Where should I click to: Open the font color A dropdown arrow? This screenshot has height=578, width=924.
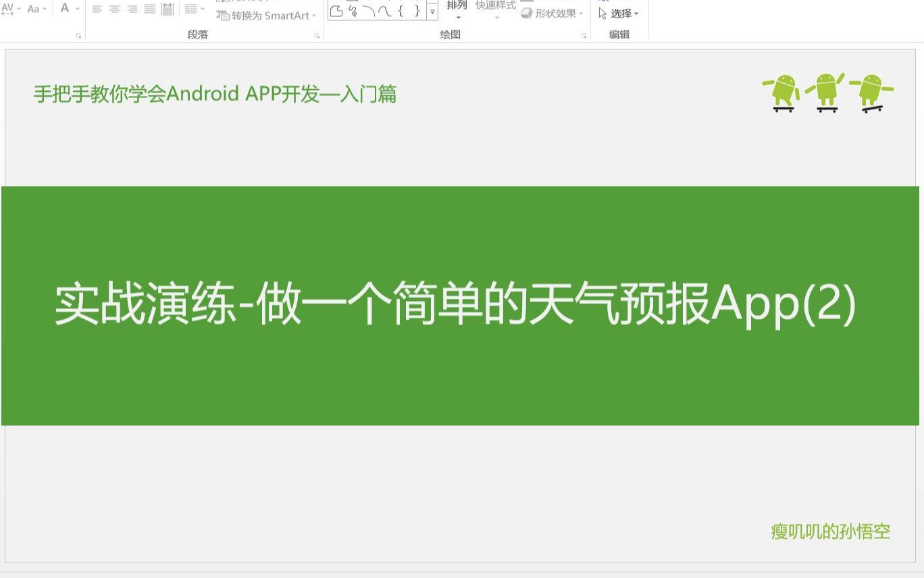pyautogui.click(x=77, y=9)
